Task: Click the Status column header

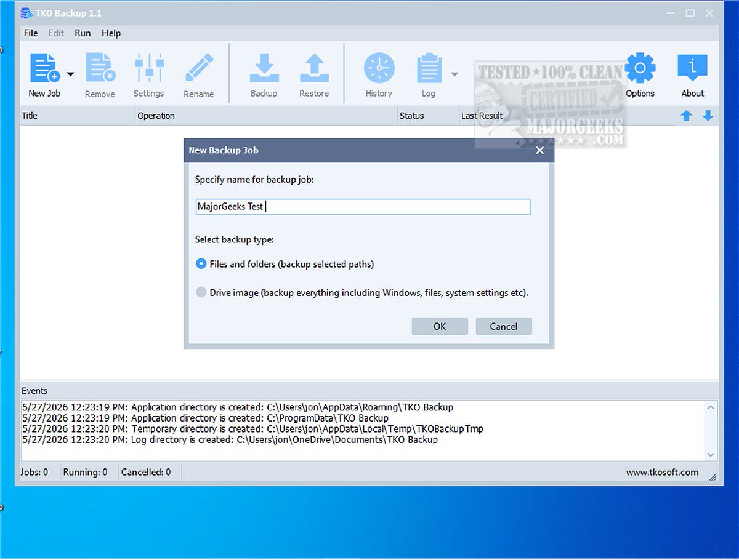Action: pyautogui.click(x=428, y=116)
